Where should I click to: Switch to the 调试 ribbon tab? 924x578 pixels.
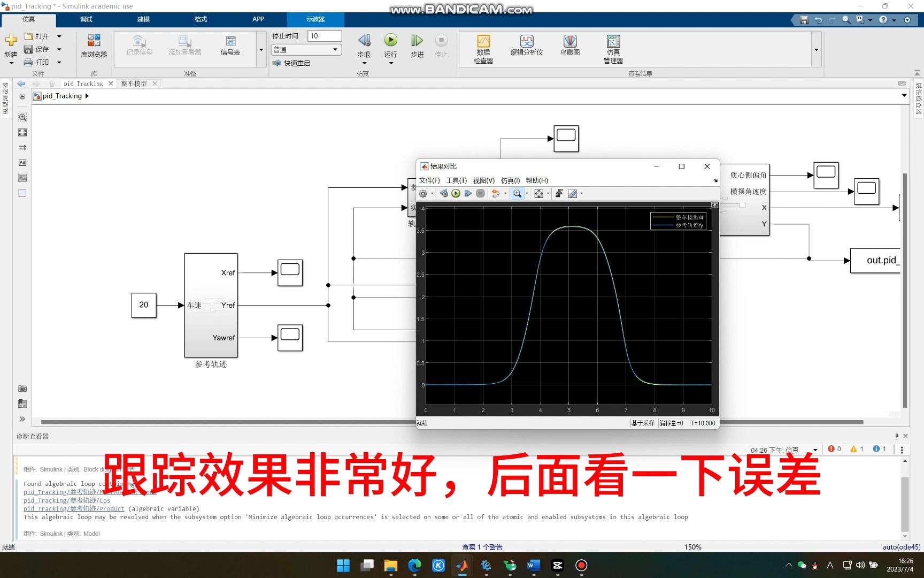pos(86,19)
